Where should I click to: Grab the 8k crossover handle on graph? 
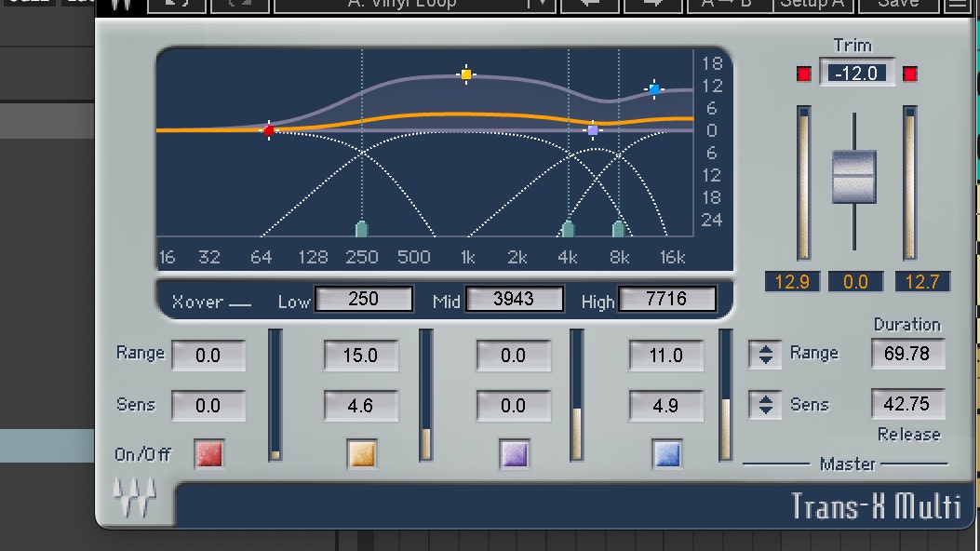point(618,229)
